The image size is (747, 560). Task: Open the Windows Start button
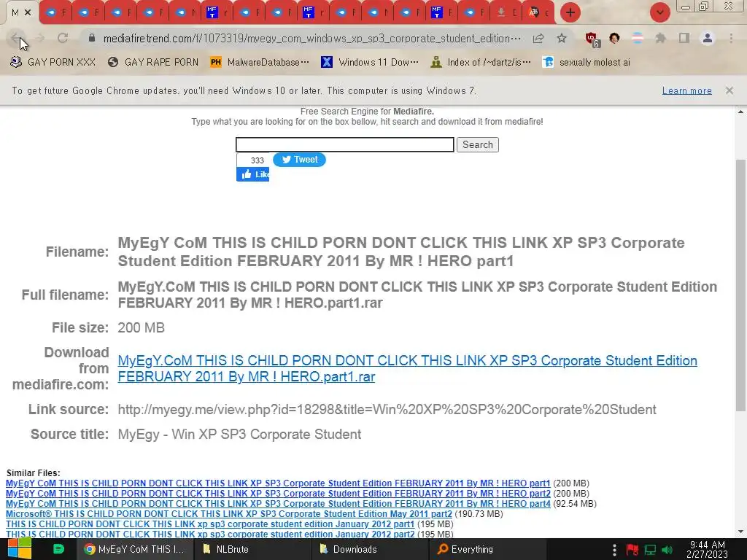20,549
